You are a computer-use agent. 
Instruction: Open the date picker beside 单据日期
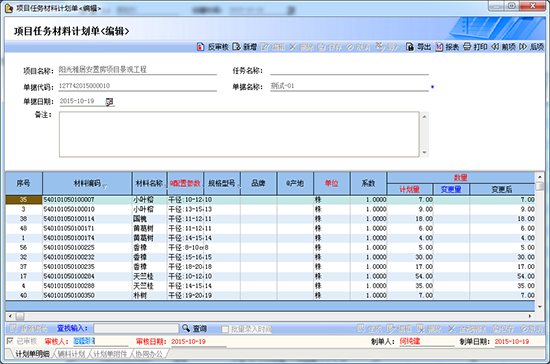109,102
